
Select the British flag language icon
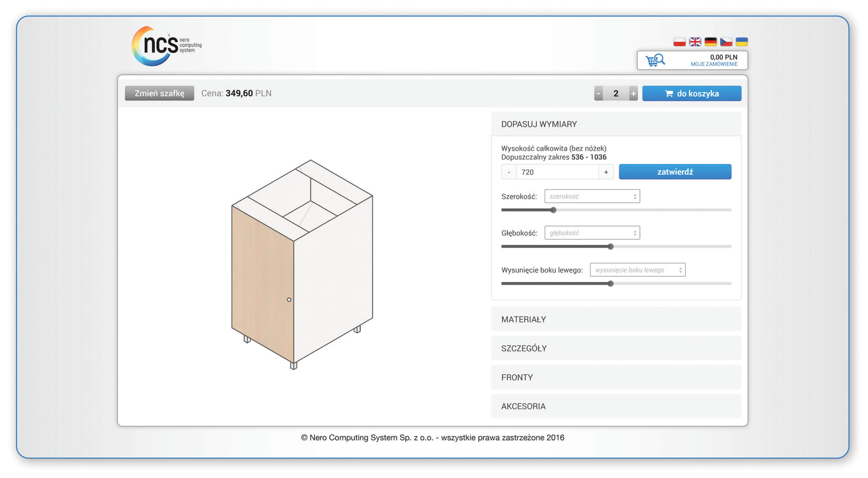[x=695, y=42]
